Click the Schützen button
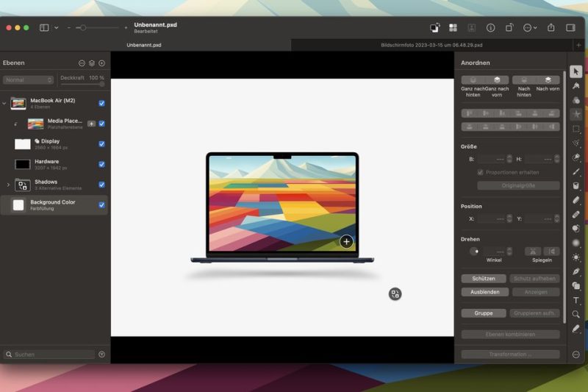Image resolution: width=588 pixels, height=392 pixels. 484,279
